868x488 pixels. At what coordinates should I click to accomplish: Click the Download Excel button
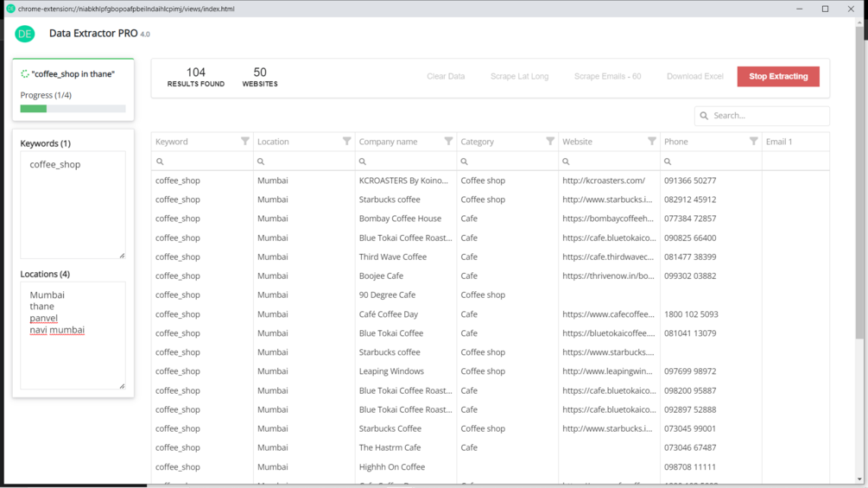point(694,76)
